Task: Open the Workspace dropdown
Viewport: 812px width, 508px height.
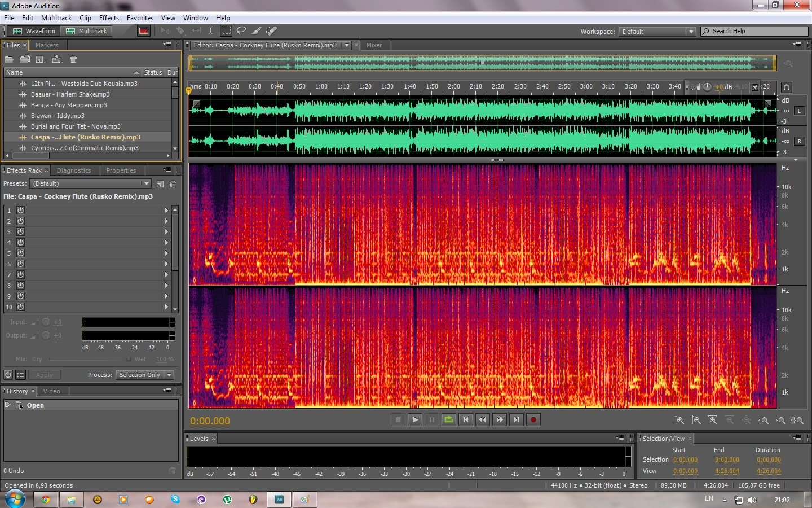Action: (657, 32)
